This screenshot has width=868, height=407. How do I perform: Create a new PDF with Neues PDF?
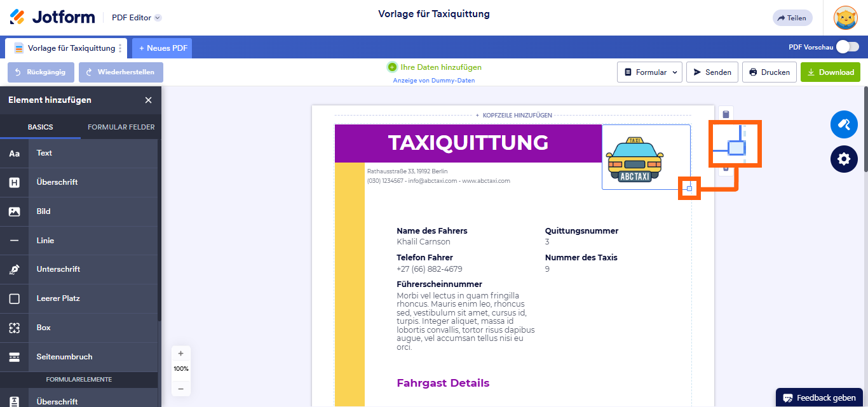(161, 48)
